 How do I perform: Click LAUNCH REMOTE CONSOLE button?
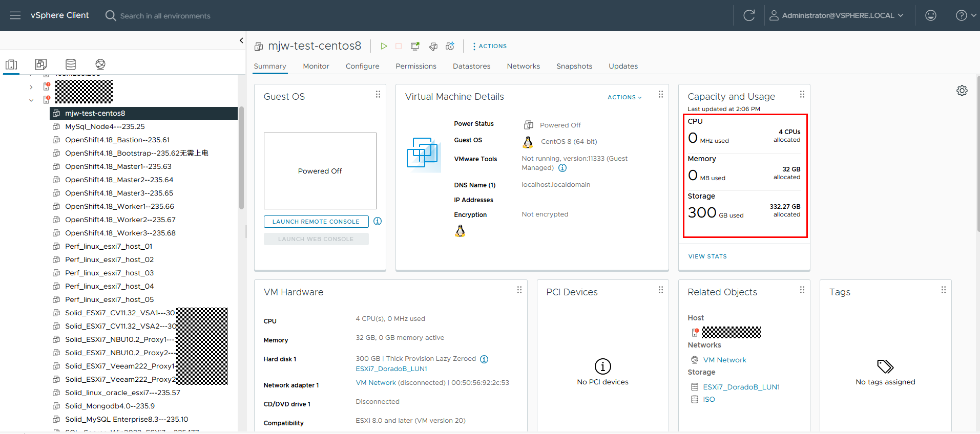pos(316,222)
